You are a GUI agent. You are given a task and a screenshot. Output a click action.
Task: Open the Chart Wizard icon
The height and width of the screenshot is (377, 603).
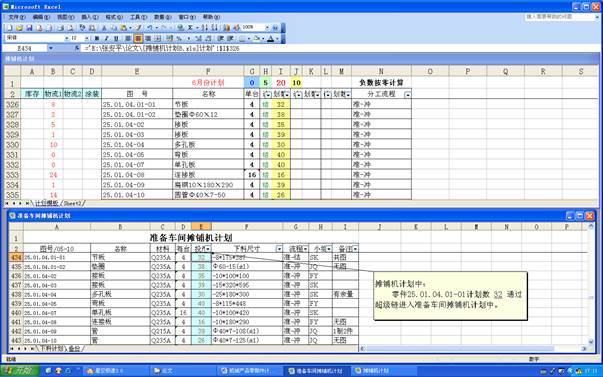[226, 28]
